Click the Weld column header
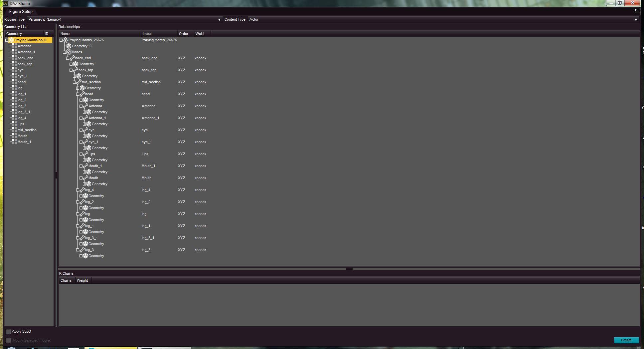644x349 pixels. pos(202,34)
